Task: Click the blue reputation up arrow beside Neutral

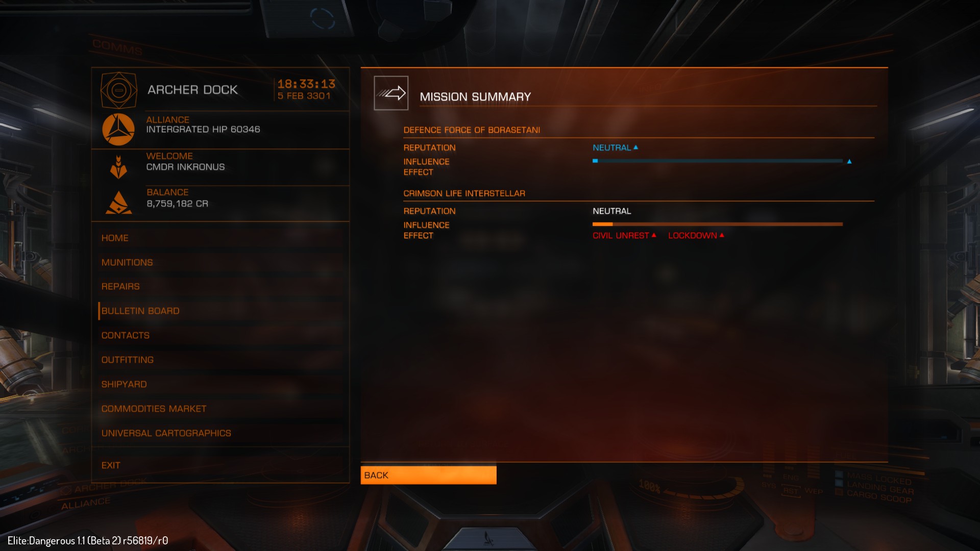Action: [635, 147]
